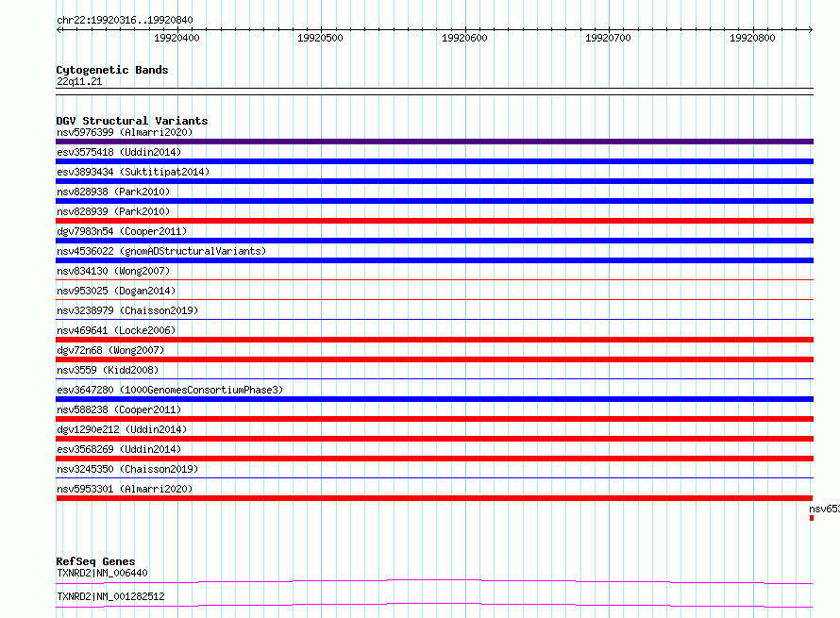Select the magenta TXNRD2|NM_006440 transcript line
This screenshot has width=840, height=618.
[x=434, y=581]
